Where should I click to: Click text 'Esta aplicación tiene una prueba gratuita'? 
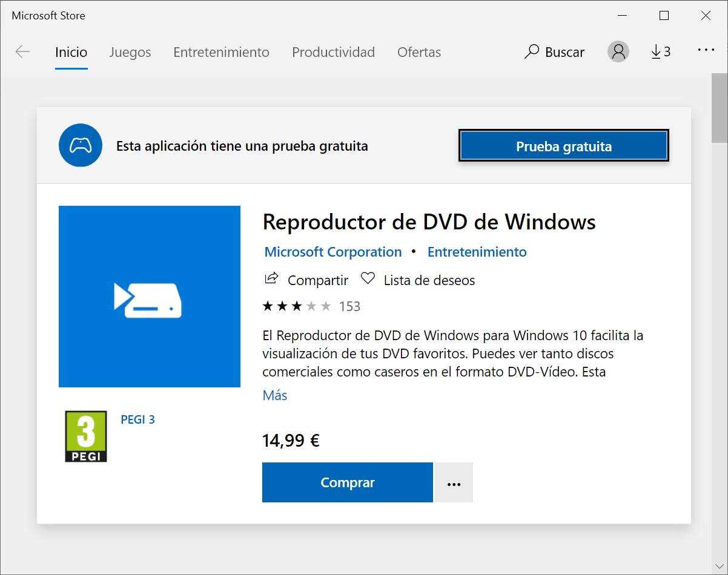point(242,146)
